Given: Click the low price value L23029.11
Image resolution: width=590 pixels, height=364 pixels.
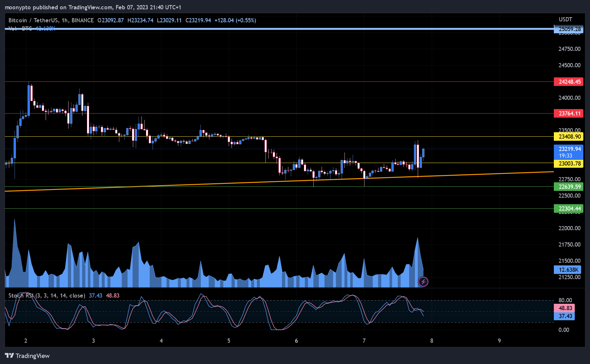Looking at the screenshot, I should 169,20.
